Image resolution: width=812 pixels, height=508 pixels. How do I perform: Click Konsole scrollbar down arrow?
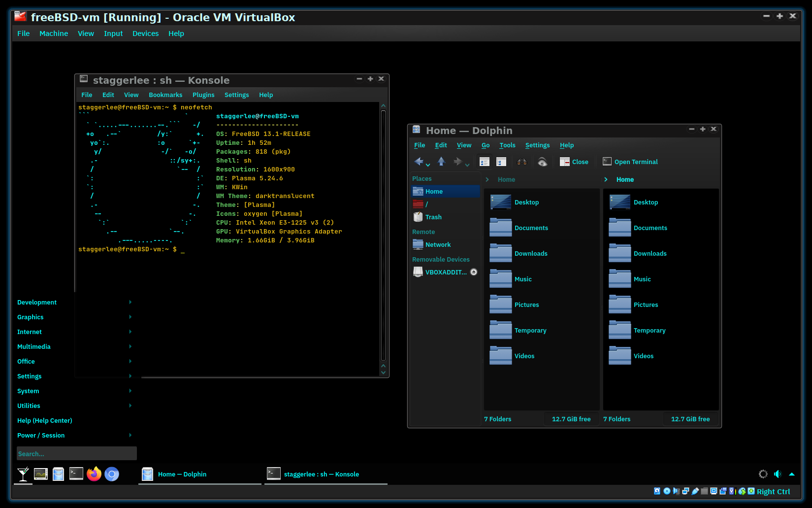click(383, 372)
